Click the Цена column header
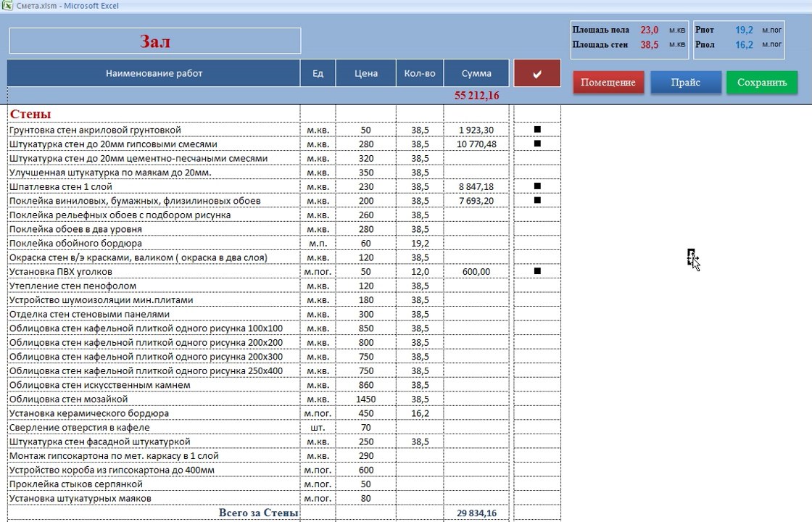The image size is (812, 522). 366,73
